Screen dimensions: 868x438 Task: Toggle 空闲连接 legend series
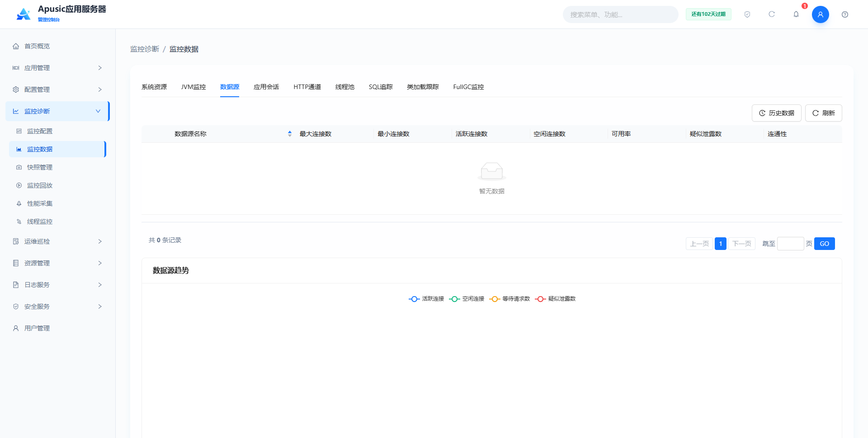467,299
